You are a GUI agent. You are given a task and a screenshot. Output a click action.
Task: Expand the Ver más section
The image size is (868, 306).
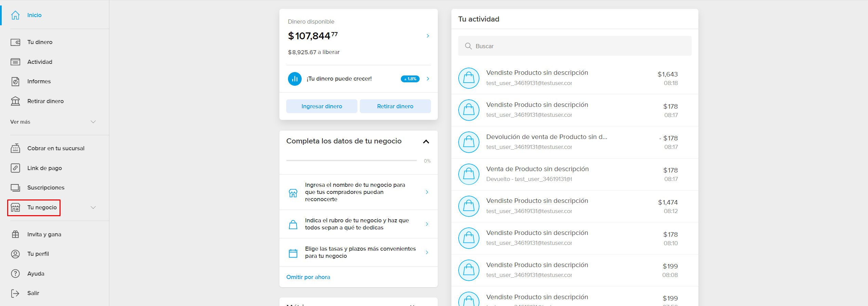point(93,122)
